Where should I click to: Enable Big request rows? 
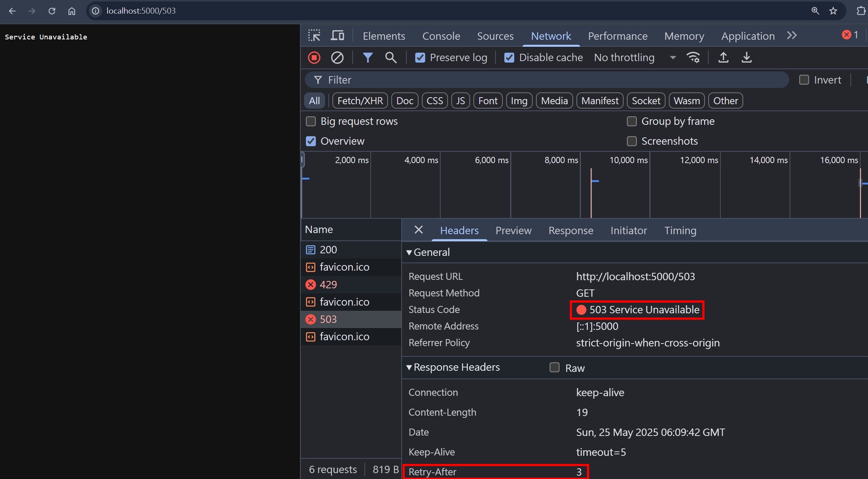point(311,121)
